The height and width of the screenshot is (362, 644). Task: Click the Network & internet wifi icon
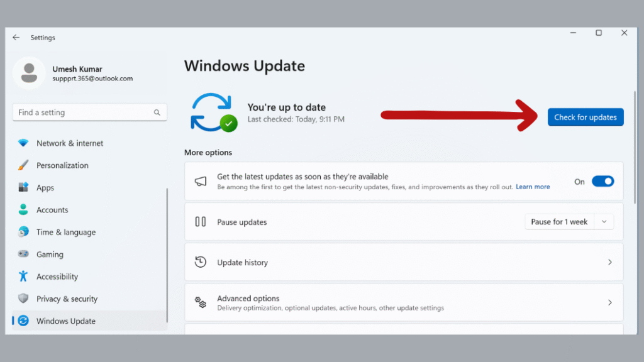click(23, 143)
